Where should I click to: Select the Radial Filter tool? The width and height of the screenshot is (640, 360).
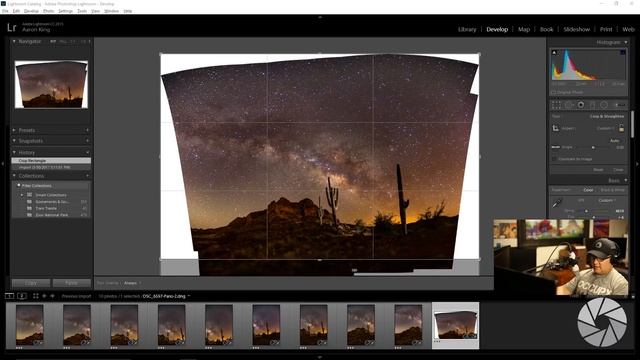tap(604, 105)
